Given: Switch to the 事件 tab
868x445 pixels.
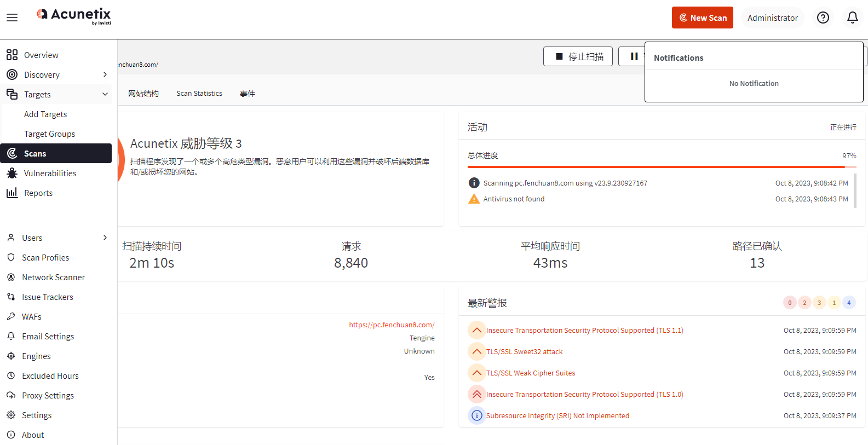Looking at the screenshot, I should 248,94.
